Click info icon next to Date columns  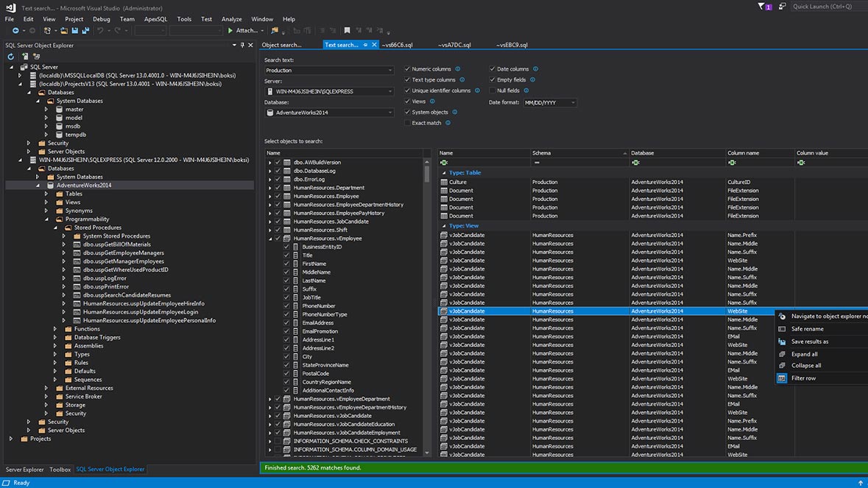pyautogui.click(x=535, y=69)
